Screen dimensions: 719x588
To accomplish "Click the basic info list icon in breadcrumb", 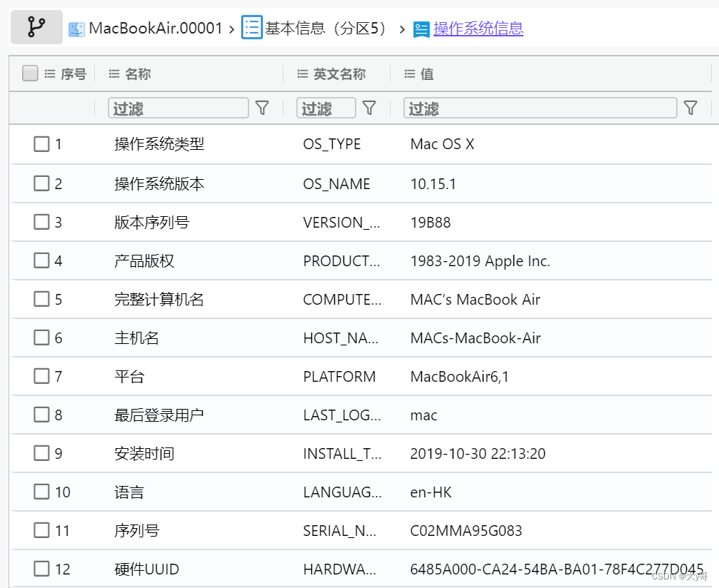I will pos(252,28).
